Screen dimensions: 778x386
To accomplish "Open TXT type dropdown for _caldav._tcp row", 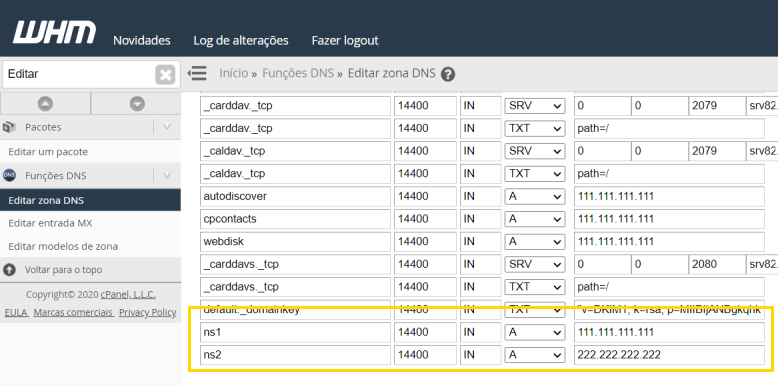I will tap(534, 174).
